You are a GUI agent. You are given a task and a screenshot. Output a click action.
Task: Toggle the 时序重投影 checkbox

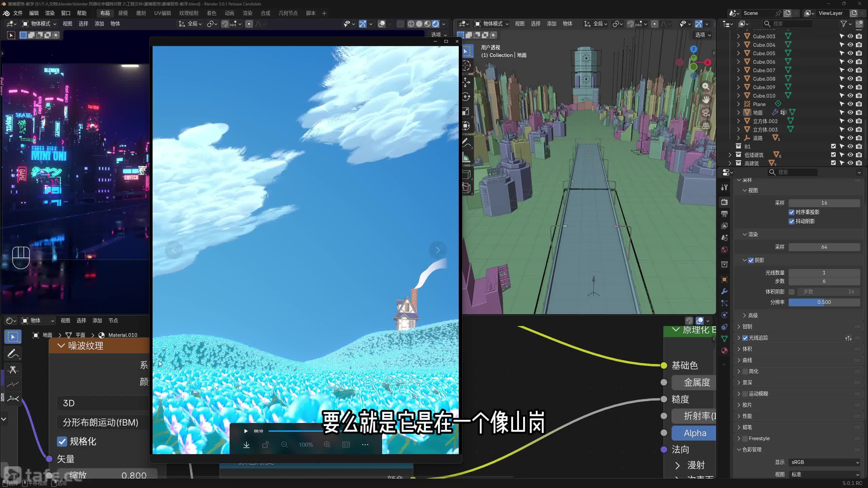point(792,212)
